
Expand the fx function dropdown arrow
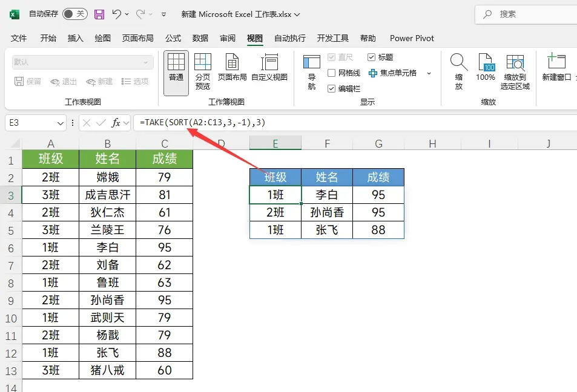coord(127,123)
